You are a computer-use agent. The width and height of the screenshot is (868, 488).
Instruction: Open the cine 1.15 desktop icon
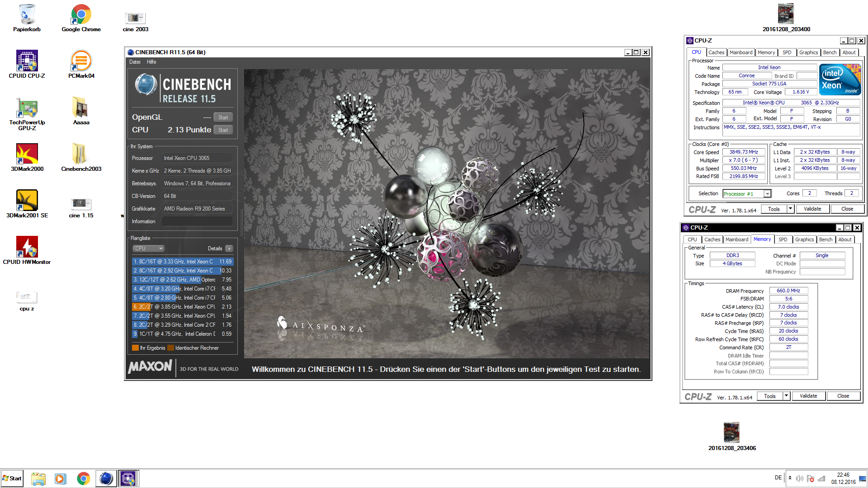81,207
